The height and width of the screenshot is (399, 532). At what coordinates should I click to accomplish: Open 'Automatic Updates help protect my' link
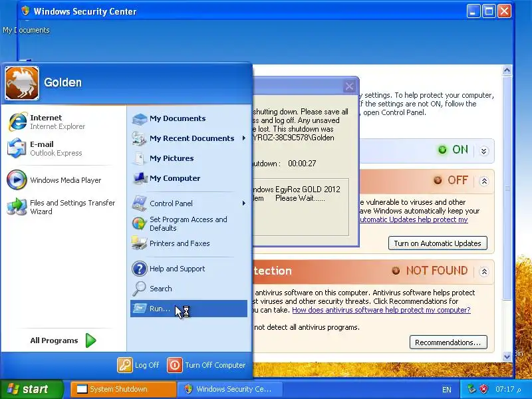[x=414, y=219]
